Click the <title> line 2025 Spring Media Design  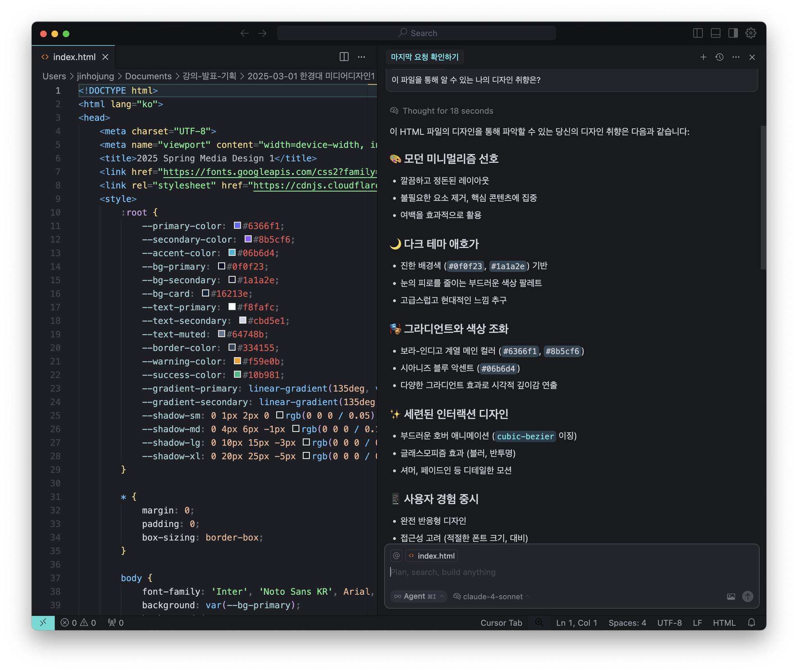tap(208, 159)
